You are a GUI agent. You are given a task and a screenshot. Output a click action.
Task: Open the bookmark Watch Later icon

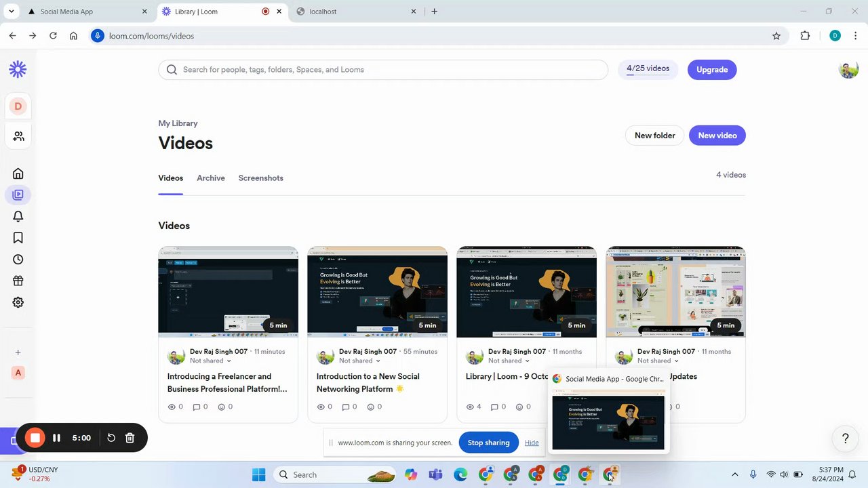tap(18, 238)
